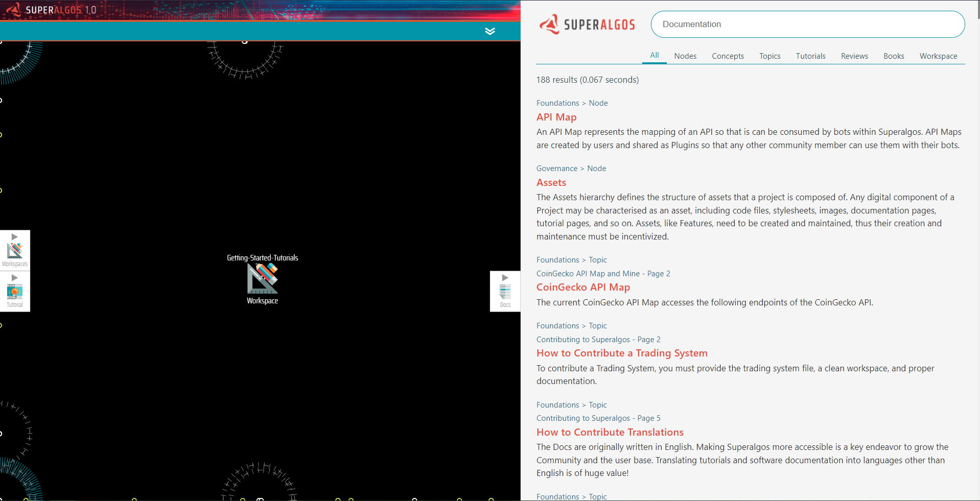Viewport: 980px width, 501px height.
Task: Open How to Contribute Translations result
Action: click(610, 432)
